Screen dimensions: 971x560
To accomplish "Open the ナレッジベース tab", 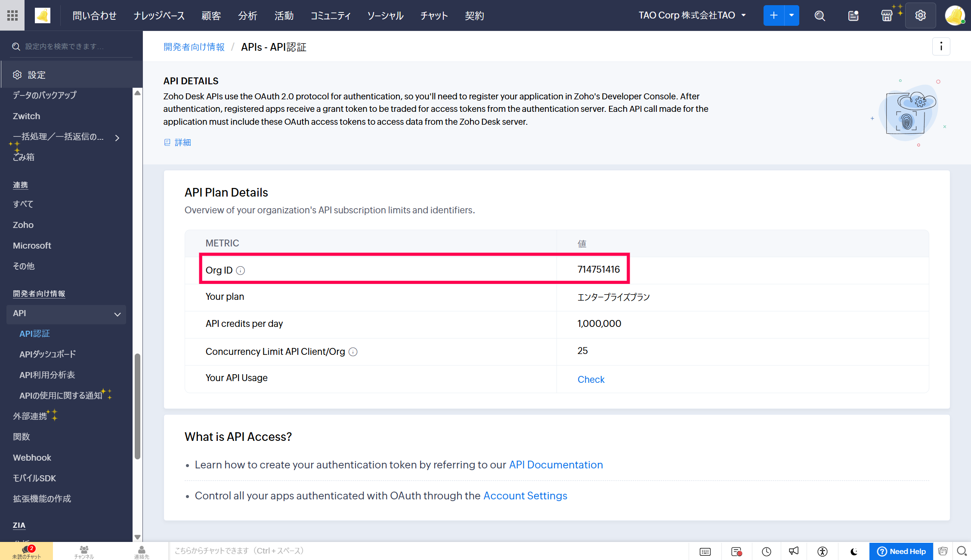I will [159, 15].
